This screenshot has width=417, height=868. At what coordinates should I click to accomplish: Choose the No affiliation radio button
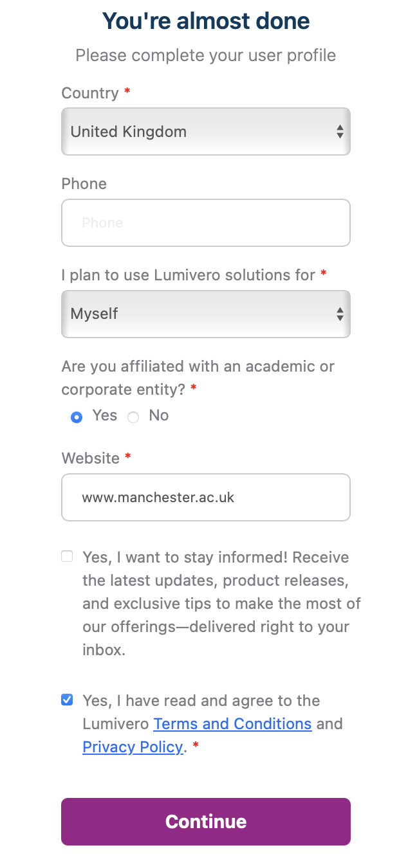click(x=133, y=417)
